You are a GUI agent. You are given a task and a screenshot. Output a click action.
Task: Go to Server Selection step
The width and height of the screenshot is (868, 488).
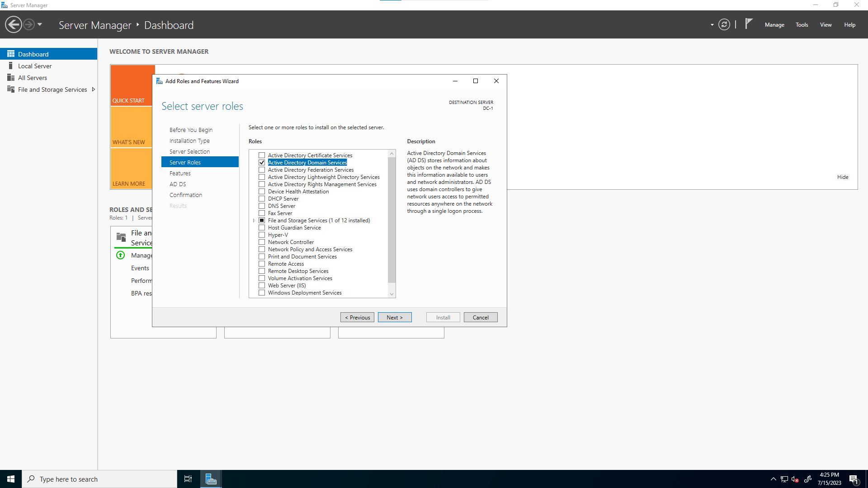pos(189,151)
